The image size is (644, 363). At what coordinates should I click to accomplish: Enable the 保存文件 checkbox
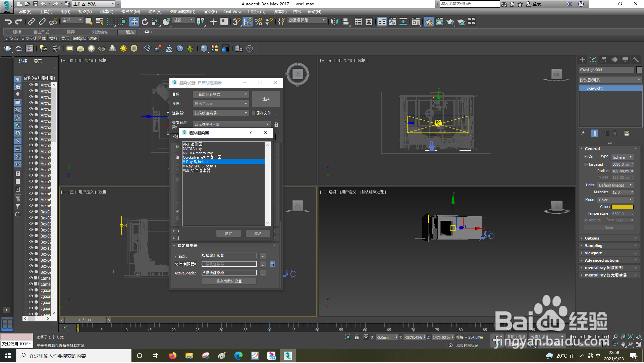click(254, 113)
